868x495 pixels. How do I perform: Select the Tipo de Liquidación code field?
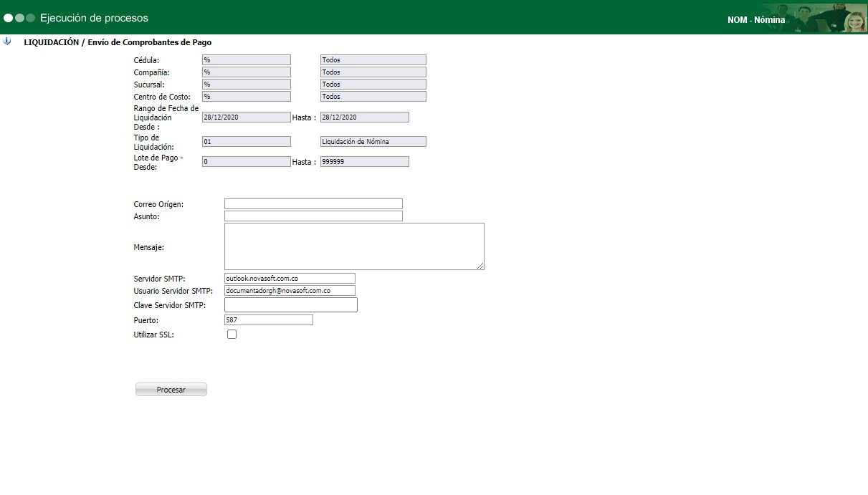click(247, 142)
